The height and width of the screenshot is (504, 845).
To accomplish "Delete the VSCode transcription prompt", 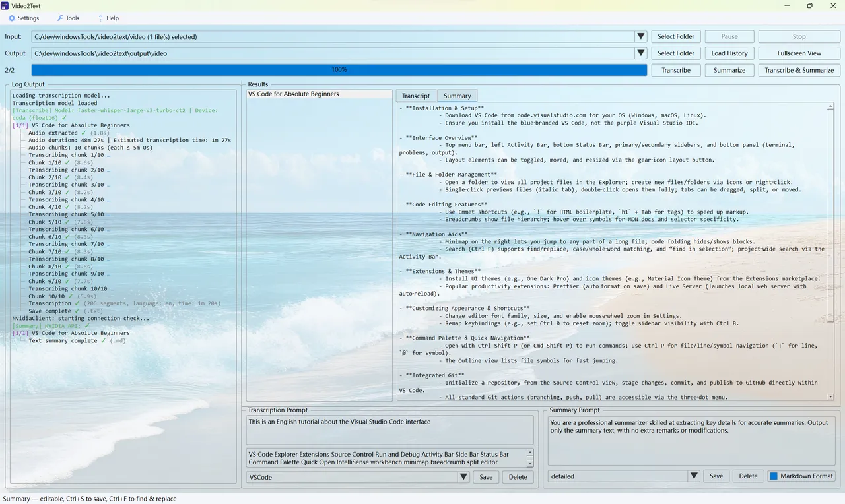I will pyautogui.click(x=518, y=477).
